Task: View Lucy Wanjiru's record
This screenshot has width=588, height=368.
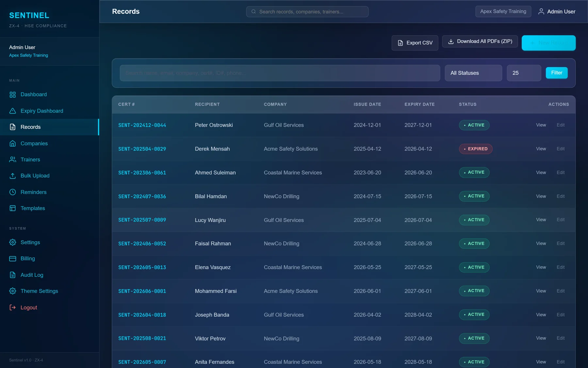Action: click(x=541, y=220)
